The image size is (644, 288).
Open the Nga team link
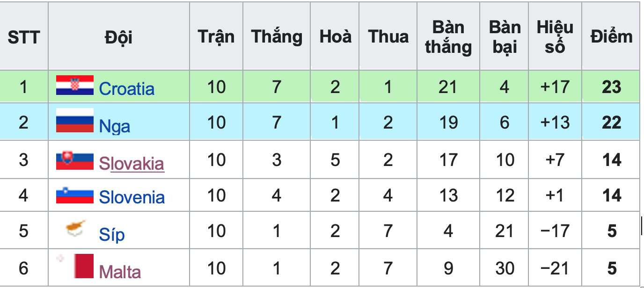point(115,126)
